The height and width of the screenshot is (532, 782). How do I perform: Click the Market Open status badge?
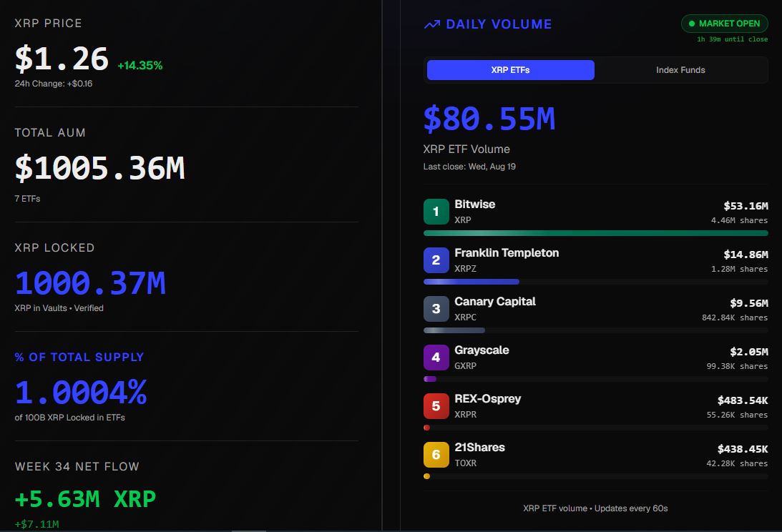click(724, 24)
